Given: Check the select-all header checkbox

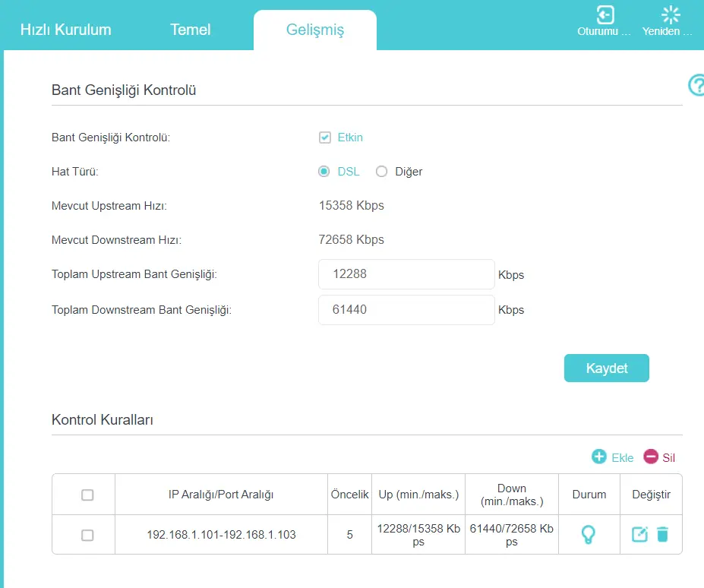Looking at the screenshot, I should tap(87, 495).
